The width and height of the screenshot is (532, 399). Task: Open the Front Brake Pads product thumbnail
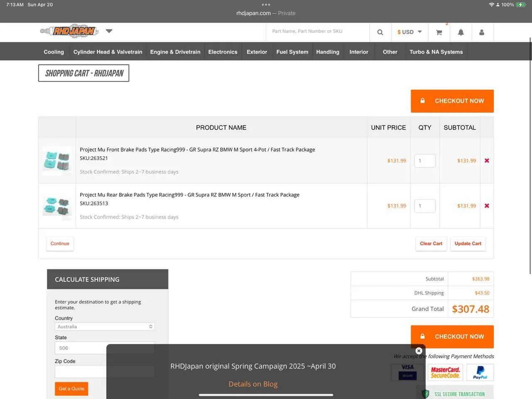57,160
